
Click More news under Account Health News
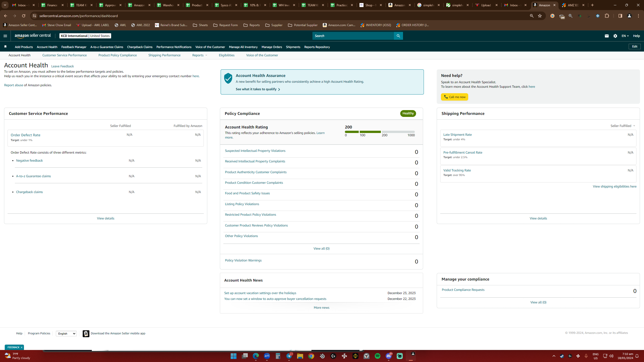point(321,308)
